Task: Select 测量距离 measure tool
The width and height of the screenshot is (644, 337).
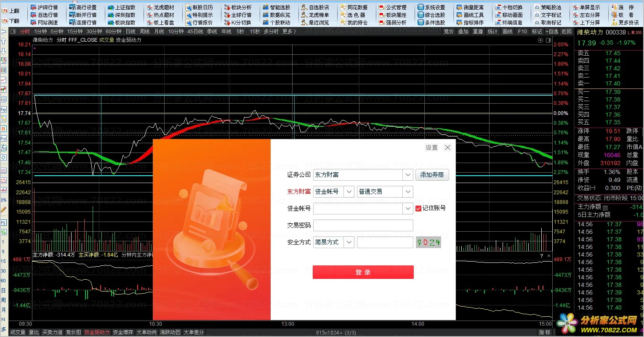Action: point(470,7)
